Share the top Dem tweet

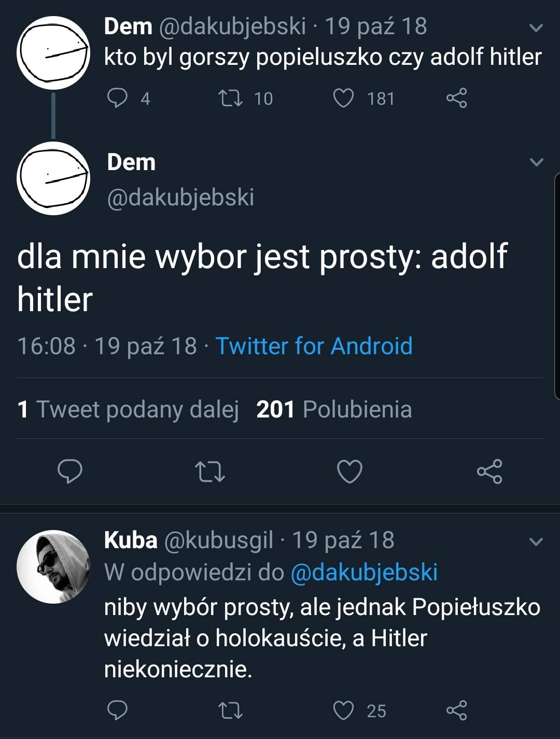(x=456, y=97)
